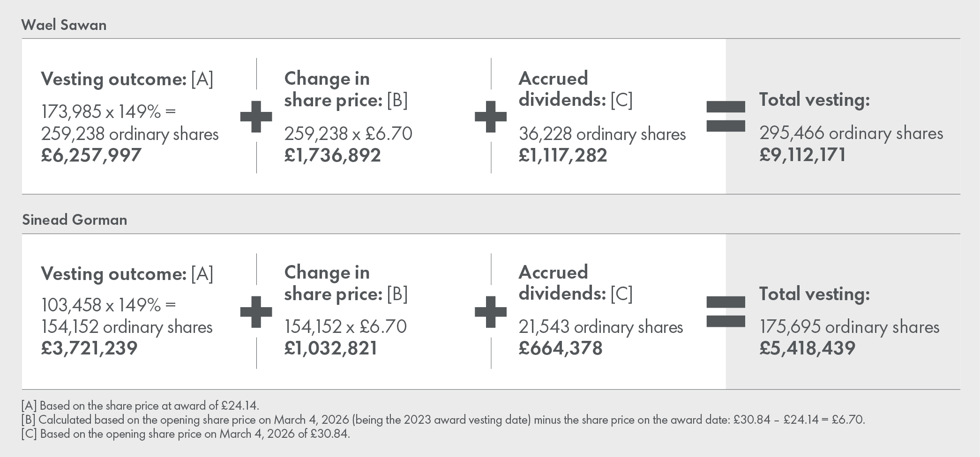
Task: Click the £5,418,439 total vesting amount
Action: tap(807, 348)
